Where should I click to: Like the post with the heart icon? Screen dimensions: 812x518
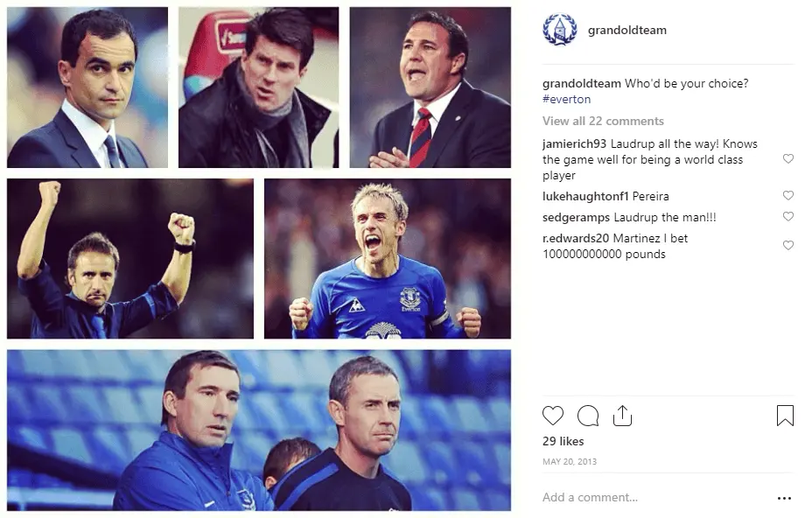coord(553,416)
